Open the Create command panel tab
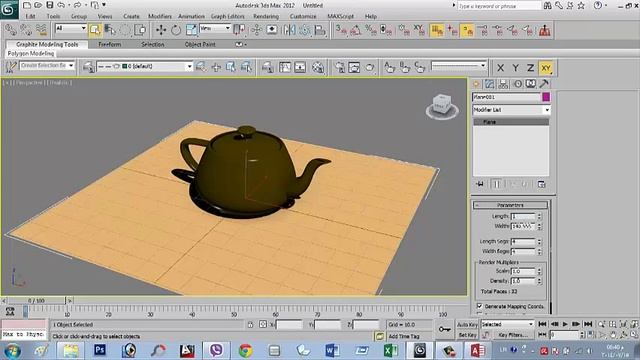Viewport: 640px width, 360px height. pos(476,84)
